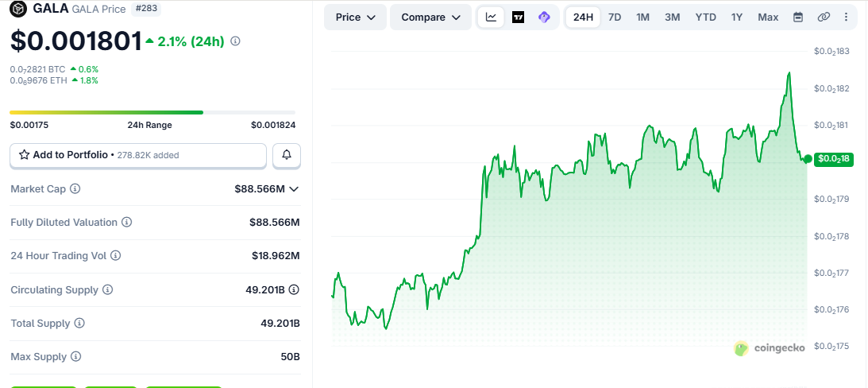Click info icon beside 49.201B circulating value
The width and height of the screenshot is (868, 388).
(x=295, y=289)
